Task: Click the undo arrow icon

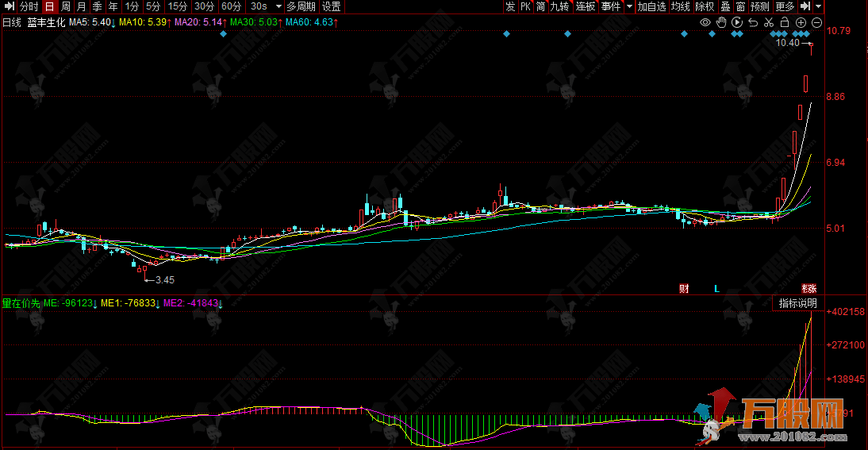Action: point(753,22)
